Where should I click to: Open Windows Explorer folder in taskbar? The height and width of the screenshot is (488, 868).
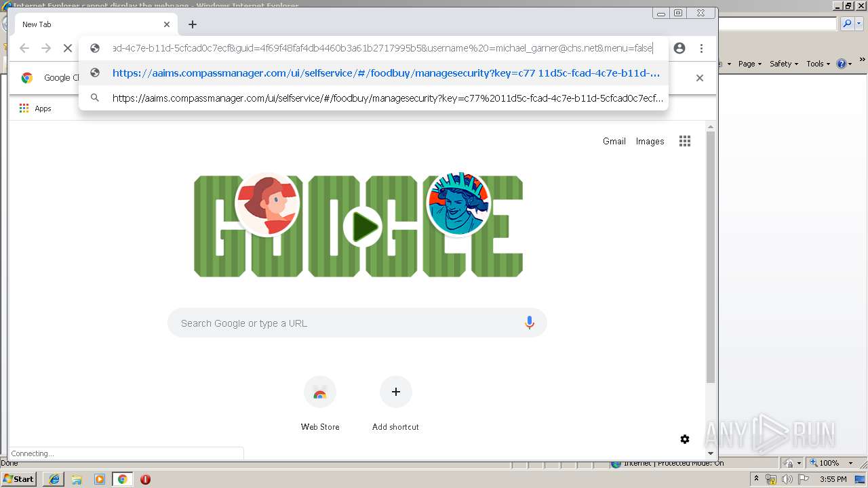tap(77, 479)
